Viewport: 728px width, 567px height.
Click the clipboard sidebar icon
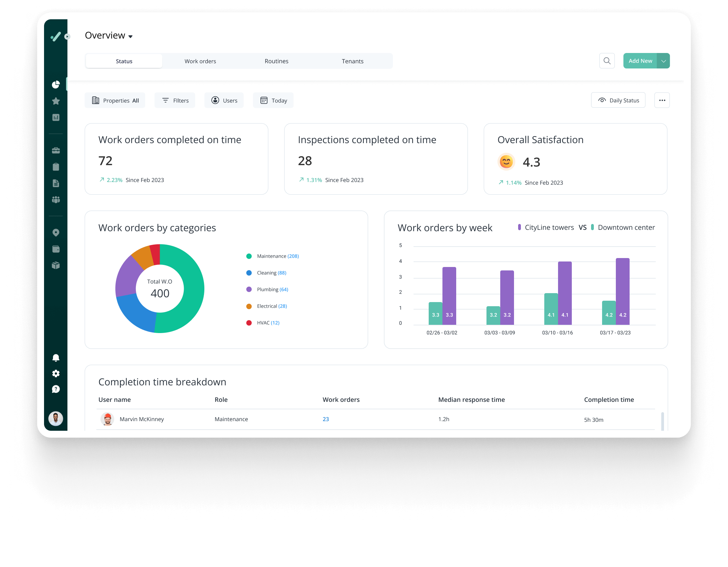coord(56,167)
